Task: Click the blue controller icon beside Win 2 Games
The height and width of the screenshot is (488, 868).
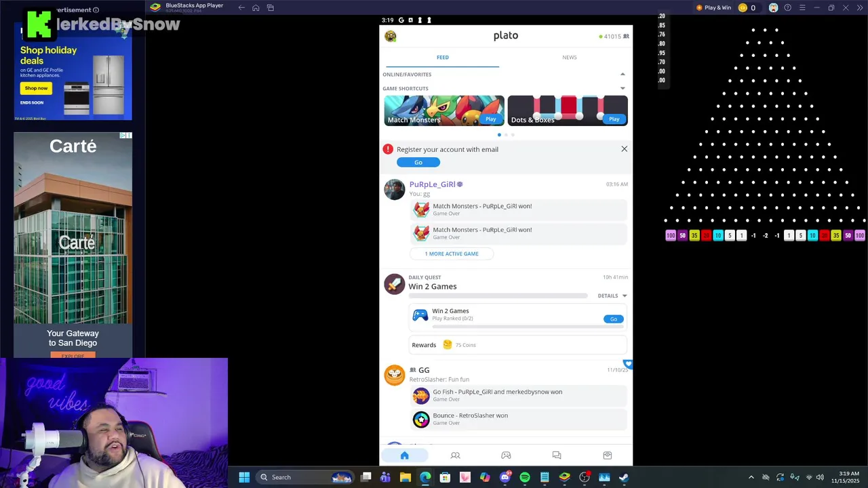Action: click(420, 315)
